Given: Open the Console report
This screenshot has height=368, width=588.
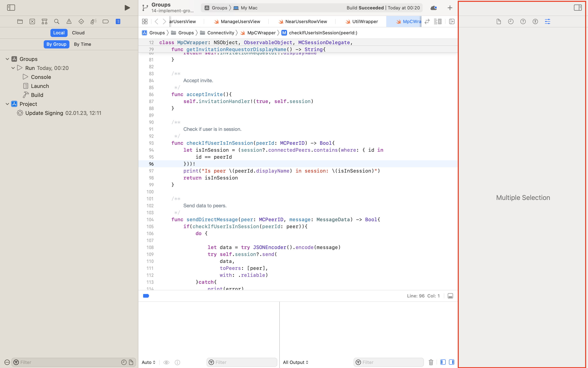Looking at the screenshot, I should pos(41,77).
